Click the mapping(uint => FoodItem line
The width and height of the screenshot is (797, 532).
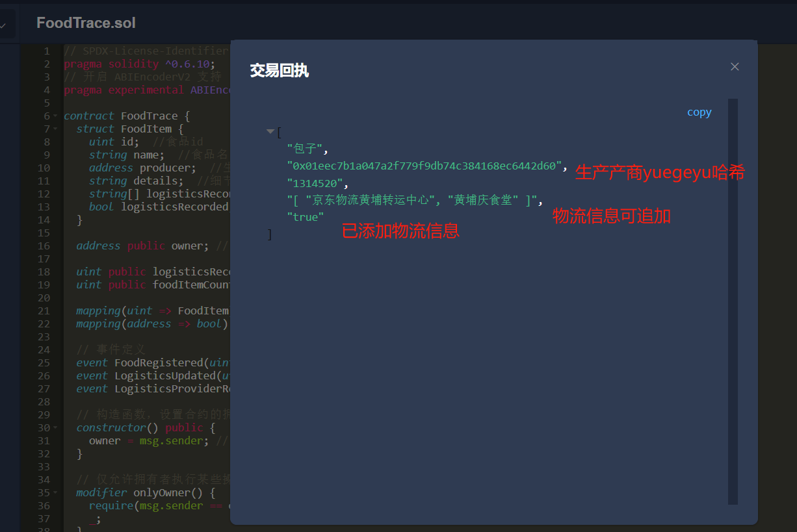click(x=153, y=310)
